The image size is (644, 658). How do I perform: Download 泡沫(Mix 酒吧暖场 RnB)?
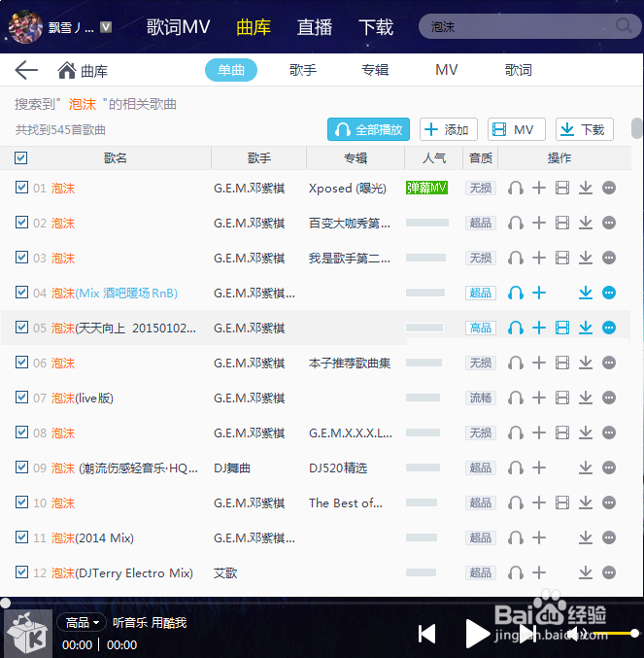[586, 293]
